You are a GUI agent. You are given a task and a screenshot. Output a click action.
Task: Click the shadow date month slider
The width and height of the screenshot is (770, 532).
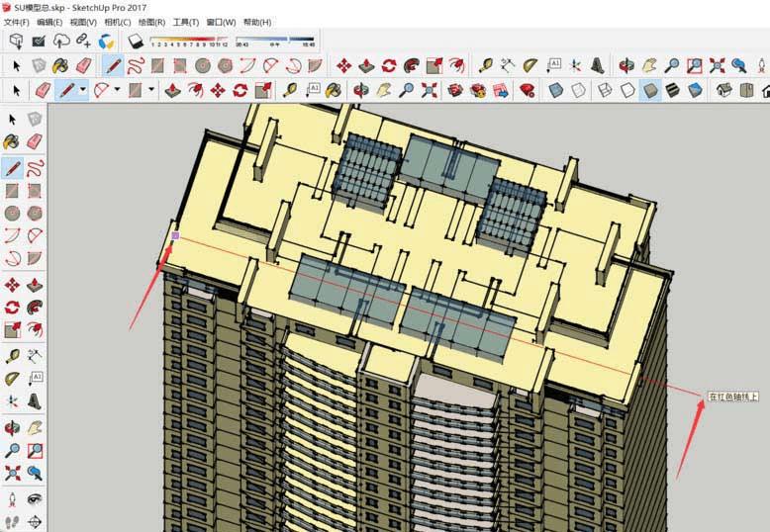(x=190, y=40)
